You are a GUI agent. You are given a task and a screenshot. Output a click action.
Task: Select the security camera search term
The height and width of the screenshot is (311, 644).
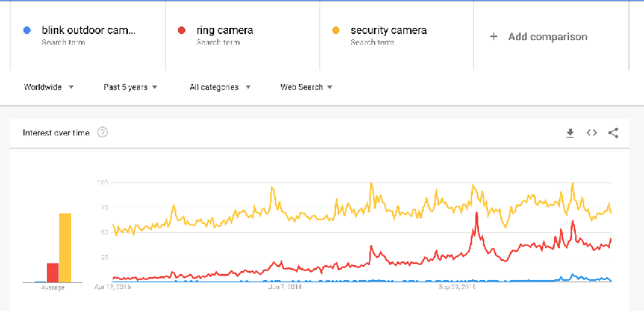pos(388,31)
